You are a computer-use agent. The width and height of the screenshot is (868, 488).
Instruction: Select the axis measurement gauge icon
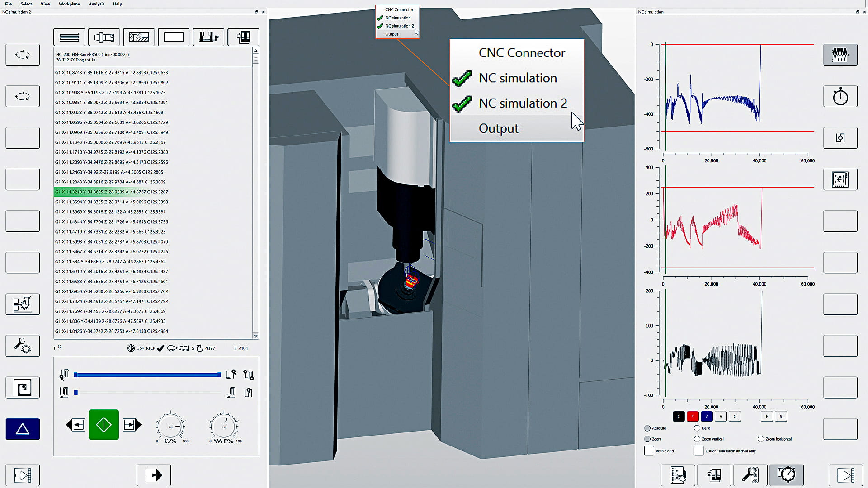coord(786,475)
